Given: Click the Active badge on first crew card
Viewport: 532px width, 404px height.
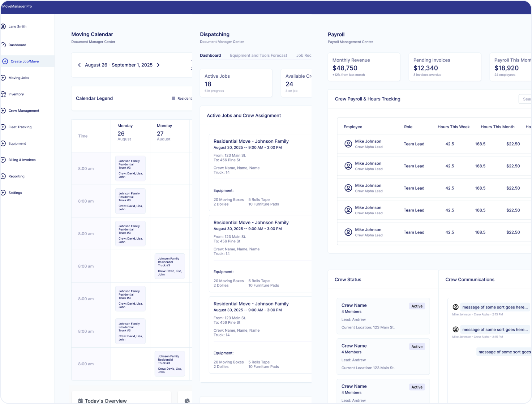Looking at the screenshot, I should pyautogui.click(x=417, y=306).
